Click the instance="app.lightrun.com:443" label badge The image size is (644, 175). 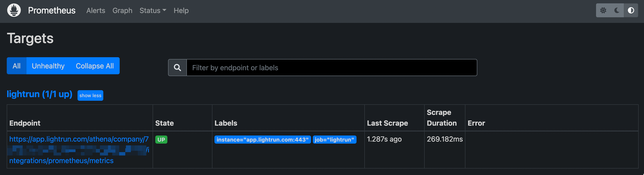(262, 140)
